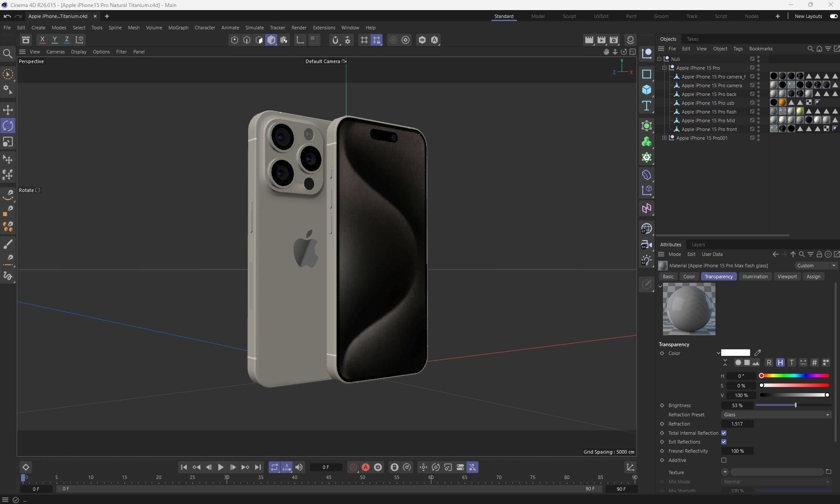
Task: Toggle timeline loop playback
Action: click(274, 467)
